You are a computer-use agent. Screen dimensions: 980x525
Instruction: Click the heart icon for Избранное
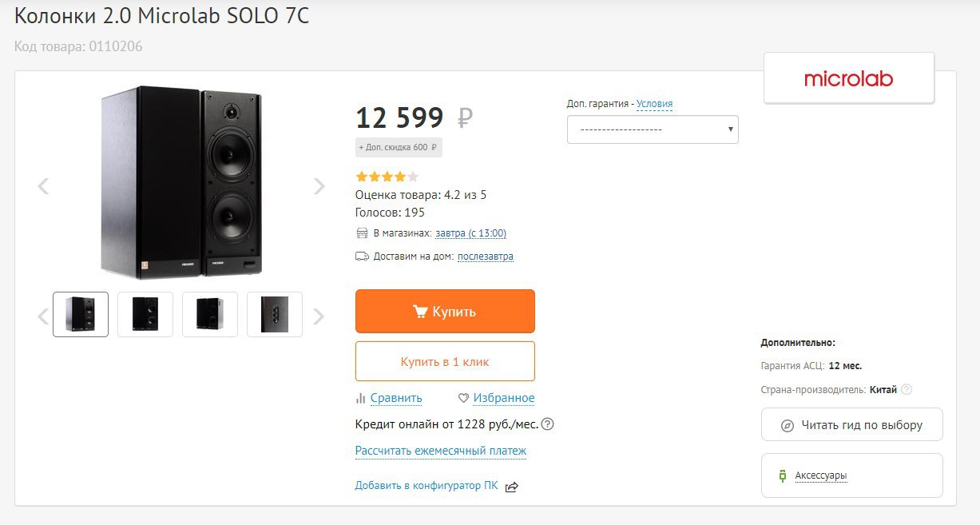coord(463,398)
